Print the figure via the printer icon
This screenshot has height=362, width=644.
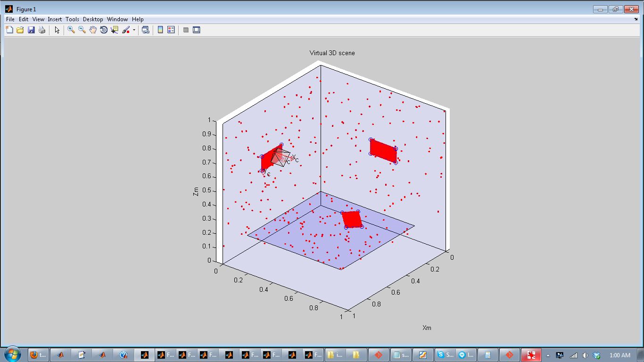[x=42, y=30]
